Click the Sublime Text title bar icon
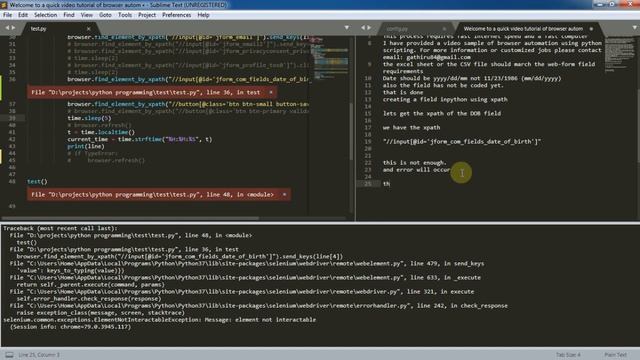The width and height of the screenshot is (640, 360). [4, 5]
